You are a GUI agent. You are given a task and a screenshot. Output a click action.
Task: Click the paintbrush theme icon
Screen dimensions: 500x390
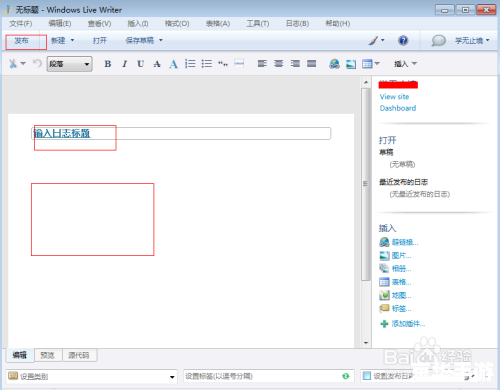point(373,40)
